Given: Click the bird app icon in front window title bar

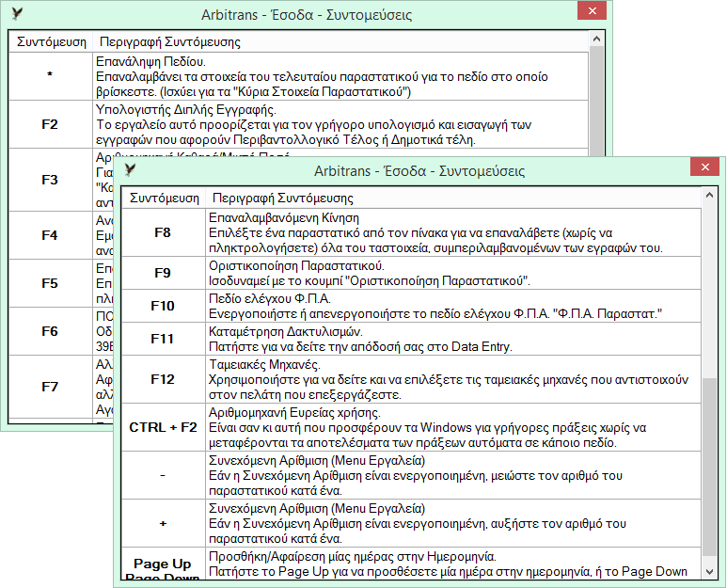Looking at the screenshot, I should [x=131, y=170].
